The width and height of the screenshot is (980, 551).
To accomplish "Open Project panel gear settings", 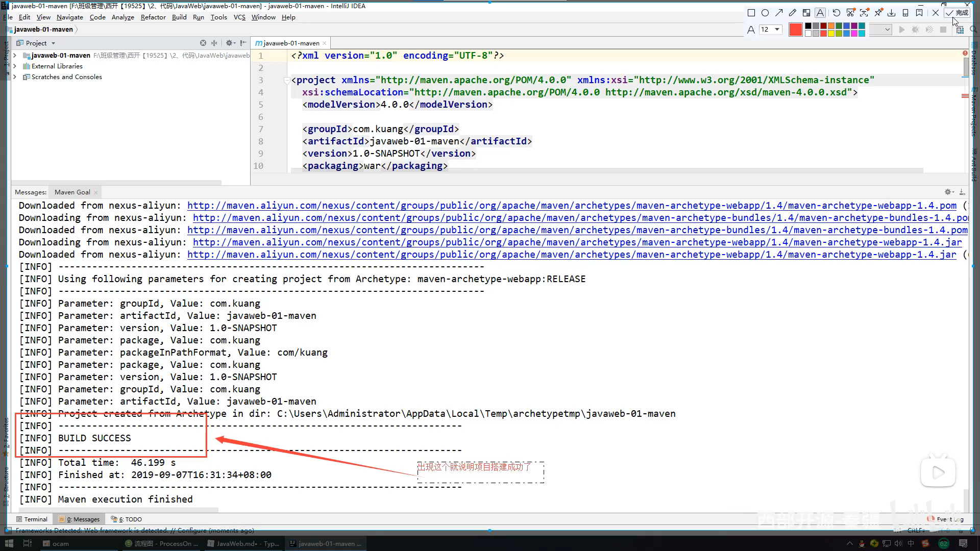I will 230,43.
